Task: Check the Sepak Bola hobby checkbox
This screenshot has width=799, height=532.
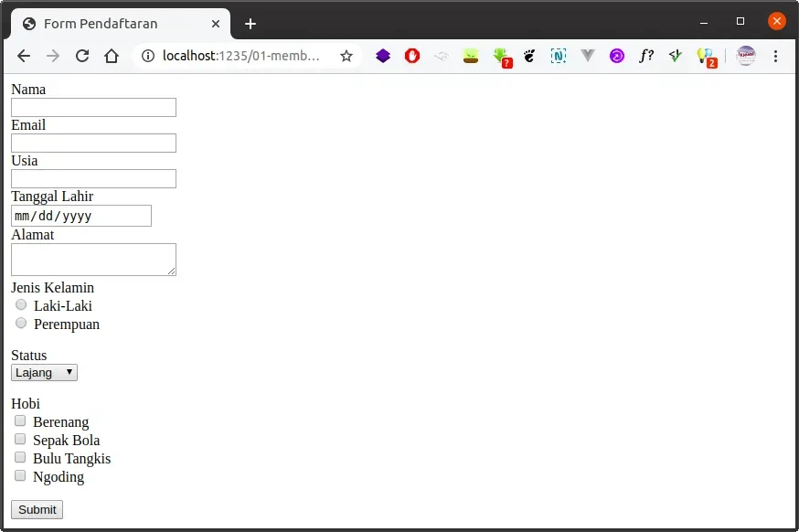Action: pos(20,440)
